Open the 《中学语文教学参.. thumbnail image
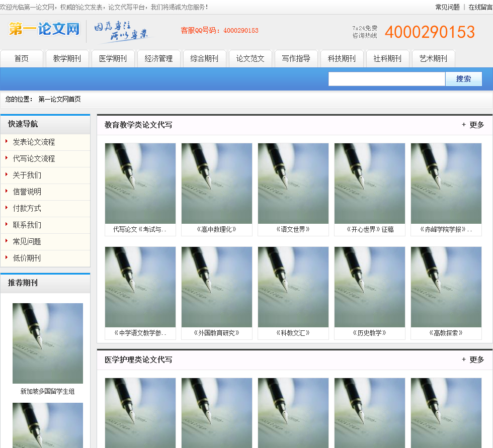This screenshot has width=493, height=448. 140,287
